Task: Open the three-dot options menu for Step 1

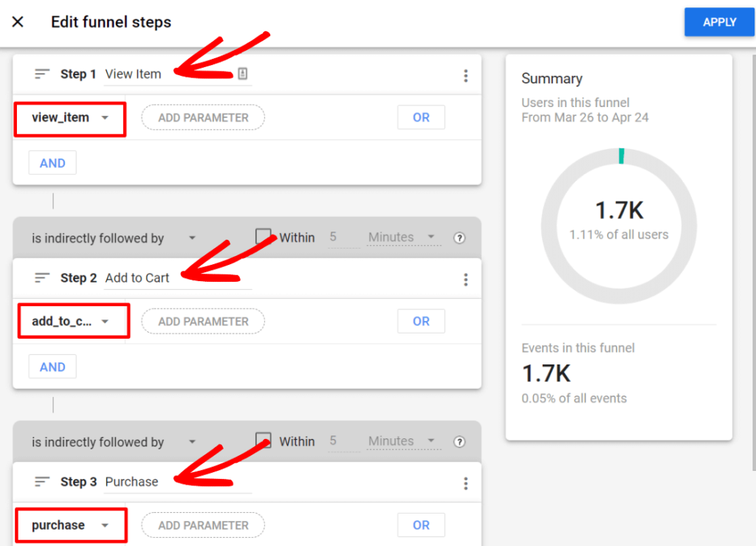Action: [x=466, y=75]
